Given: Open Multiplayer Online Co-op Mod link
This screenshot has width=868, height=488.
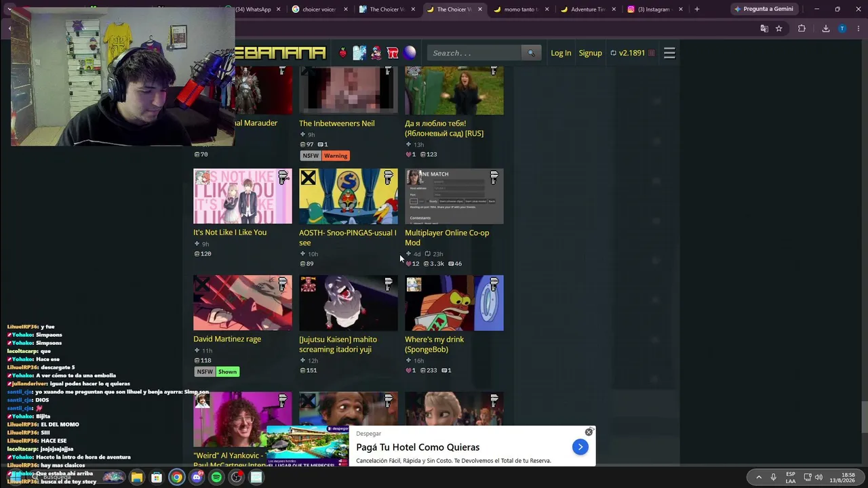Looking at the screenshot, I should (447, 238).
